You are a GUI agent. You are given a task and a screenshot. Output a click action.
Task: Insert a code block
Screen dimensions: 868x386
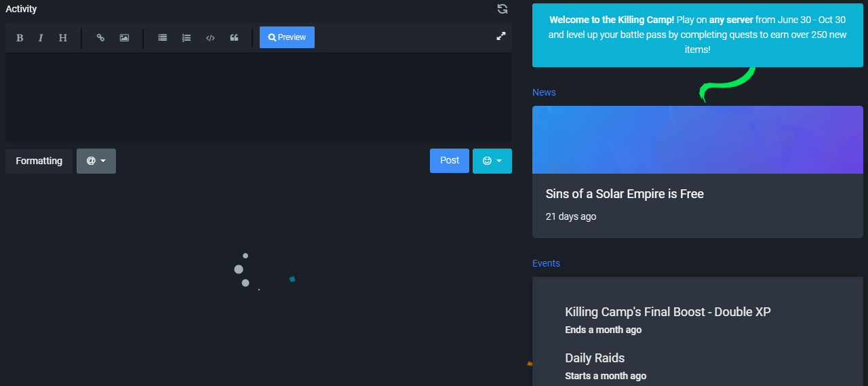pyautogui.click(x=210, y=38)
